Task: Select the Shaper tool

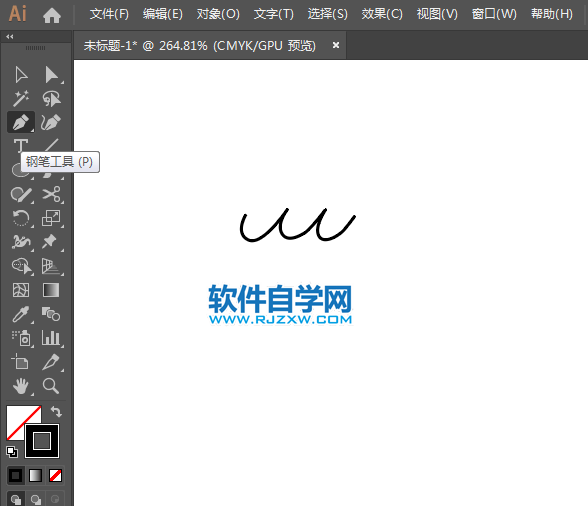Action: [21, 194]
